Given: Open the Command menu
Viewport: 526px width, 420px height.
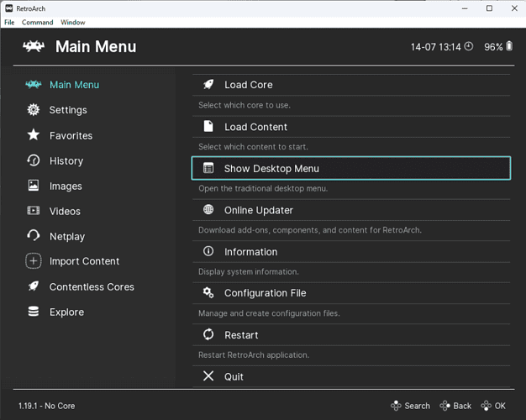Looking at the screenshot, I should (37, 23).
